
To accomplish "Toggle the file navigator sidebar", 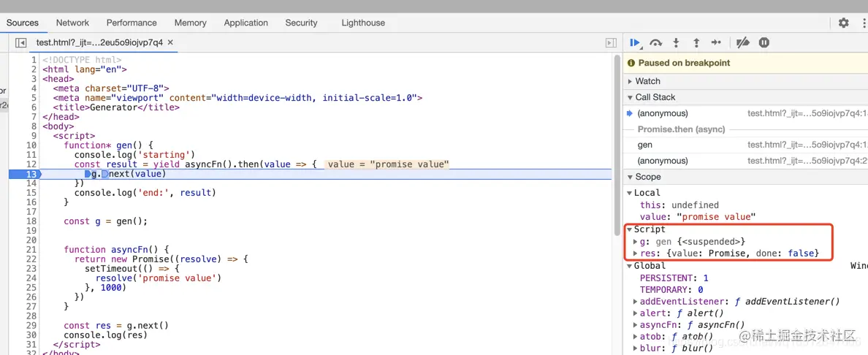I will [x=21, y=42].
